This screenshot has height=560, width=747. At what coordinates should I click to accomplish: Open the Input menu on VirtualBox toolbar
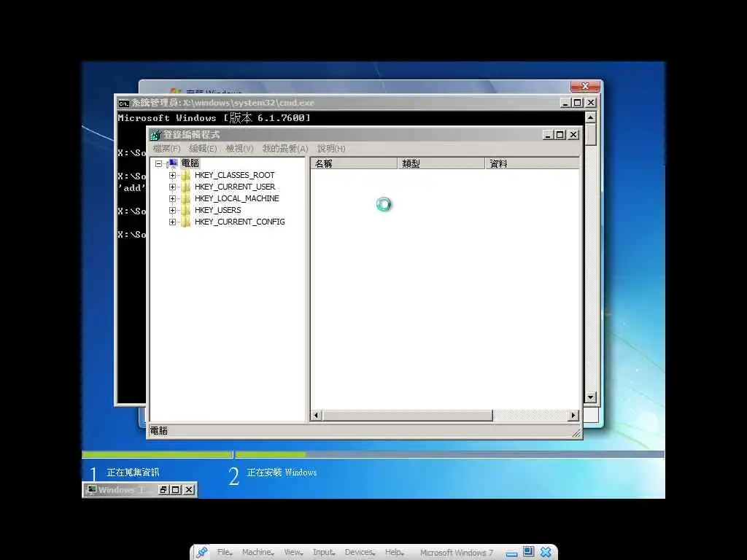[323, 553]
